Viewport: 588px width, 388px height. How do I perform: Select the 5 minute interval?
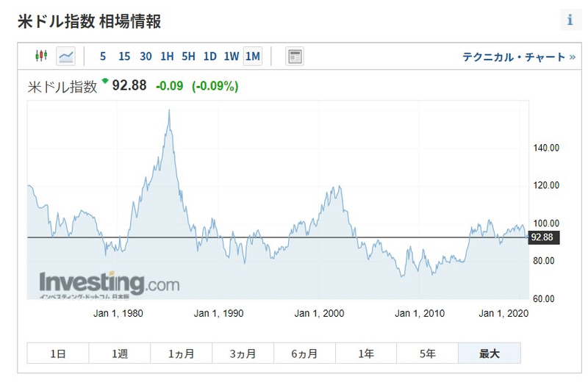(102, 57)
